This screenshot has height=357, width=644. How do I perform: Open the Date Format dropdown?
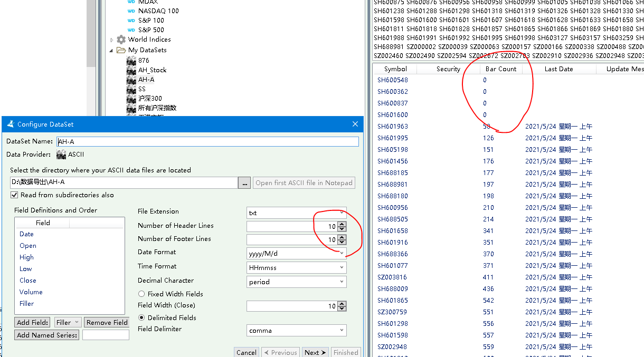tap(341, 253)
